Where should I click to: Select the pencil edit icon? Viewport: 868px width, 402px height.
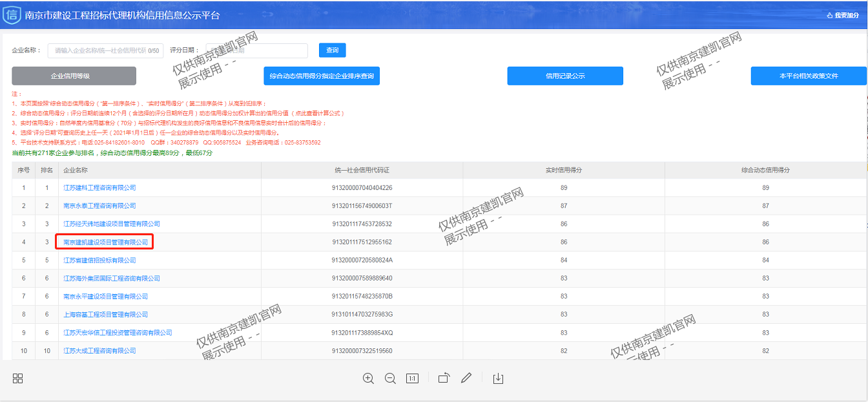(466, 379)
